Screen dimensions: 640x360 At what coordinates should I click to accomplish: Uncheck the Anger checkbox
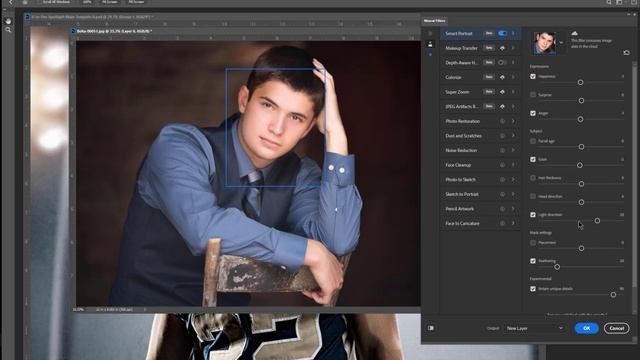(533, 113)
